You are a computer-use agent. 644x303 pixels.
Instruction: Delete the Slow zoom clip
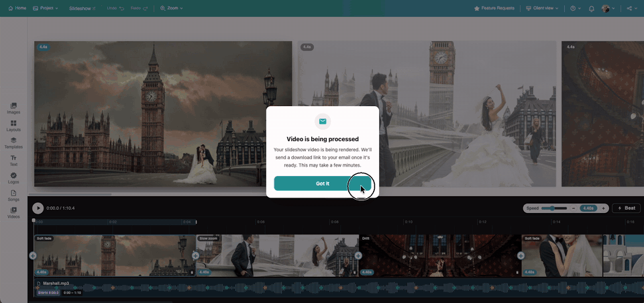click(354, 272)
